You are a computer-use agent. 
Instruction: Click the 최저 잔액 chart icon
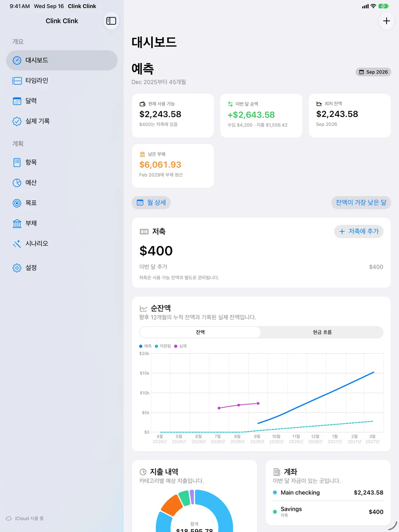319,104
